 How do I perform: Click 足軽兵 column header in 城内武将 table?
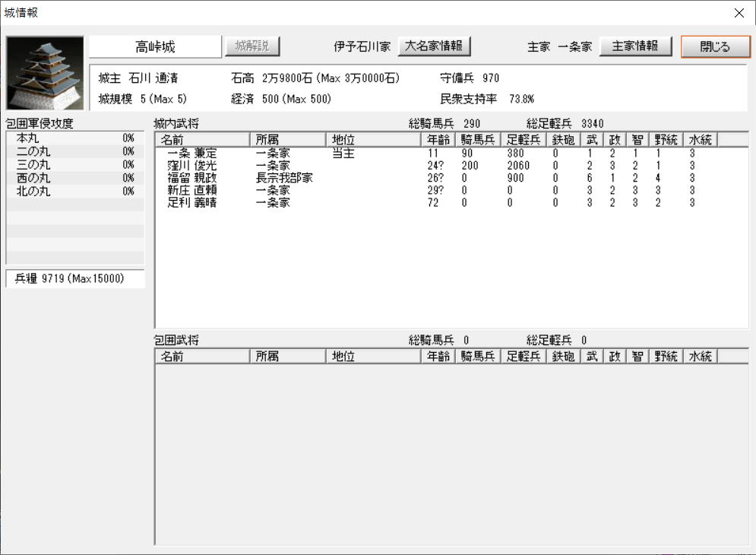[x=523, y=140]
